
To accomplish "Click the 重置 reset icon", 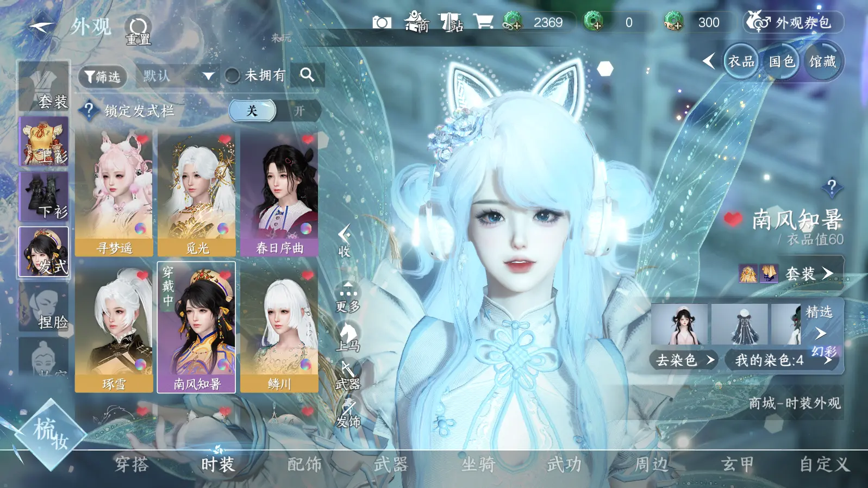I will pos(138,29).
